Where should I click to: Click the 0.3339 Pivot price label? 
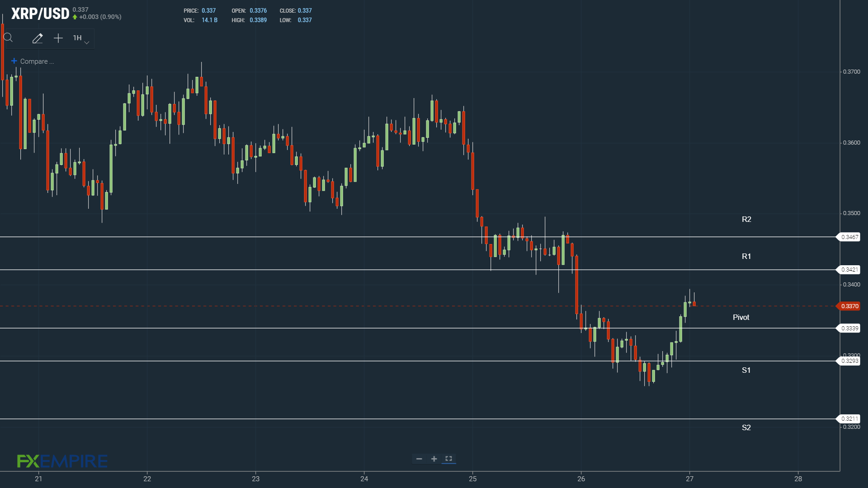pos(849,328)
